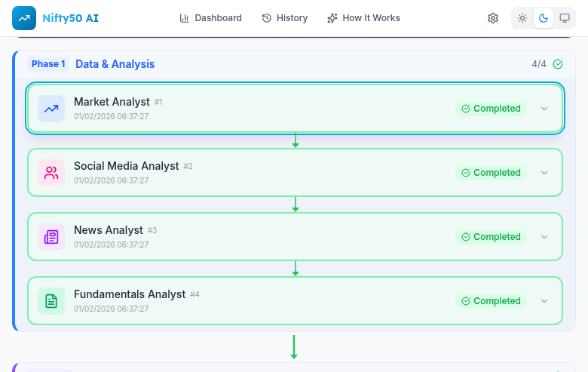Expand the Fundamentals Analyst chevron
This screenshot has width=588, height=372.
pyautogui.click(x=544, y=301)
